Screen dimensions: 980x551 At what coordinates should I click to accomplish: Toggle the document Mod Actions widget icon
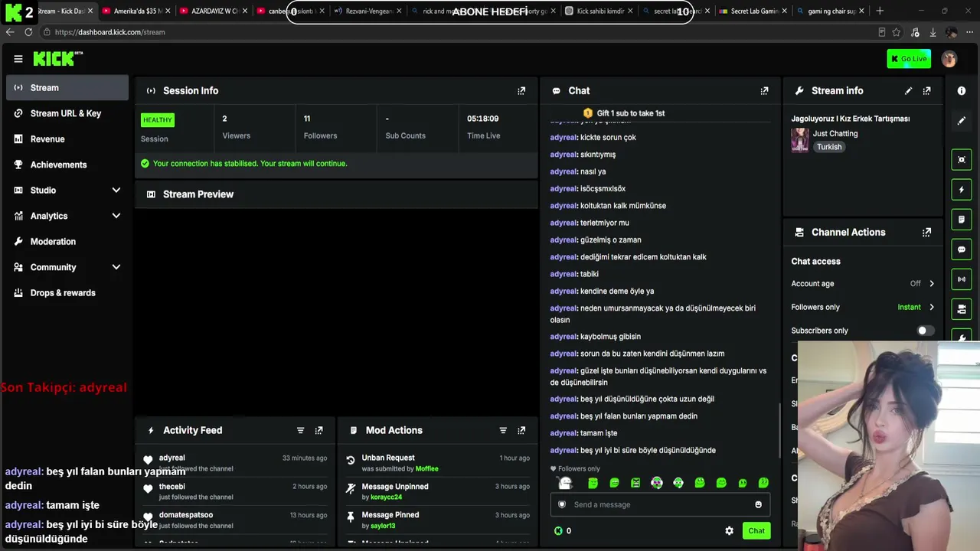pos(962,219)
